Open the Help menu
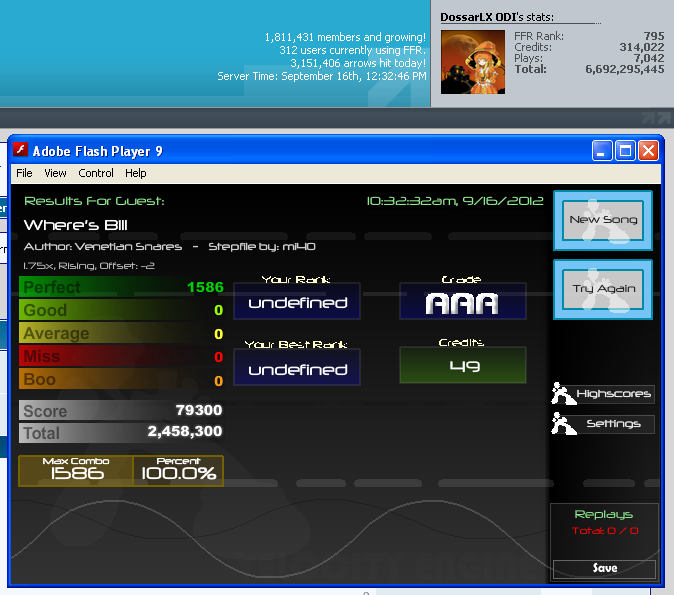 [x=135, y=173]
